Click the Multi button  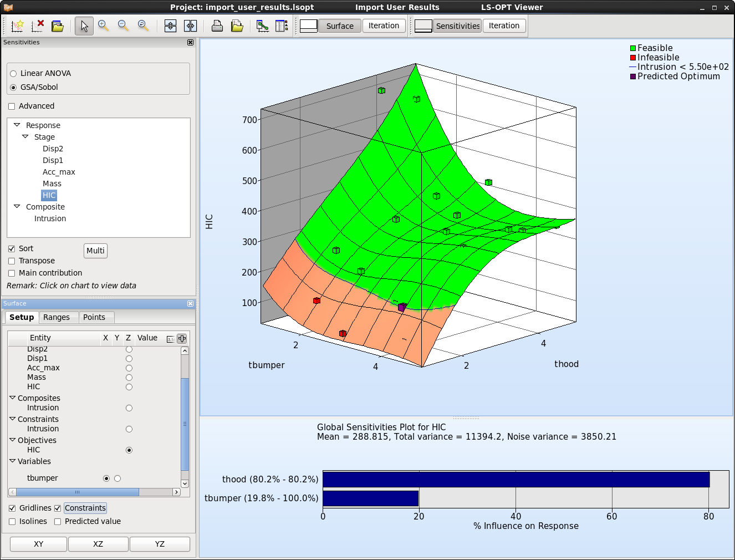tap(95, 251)
